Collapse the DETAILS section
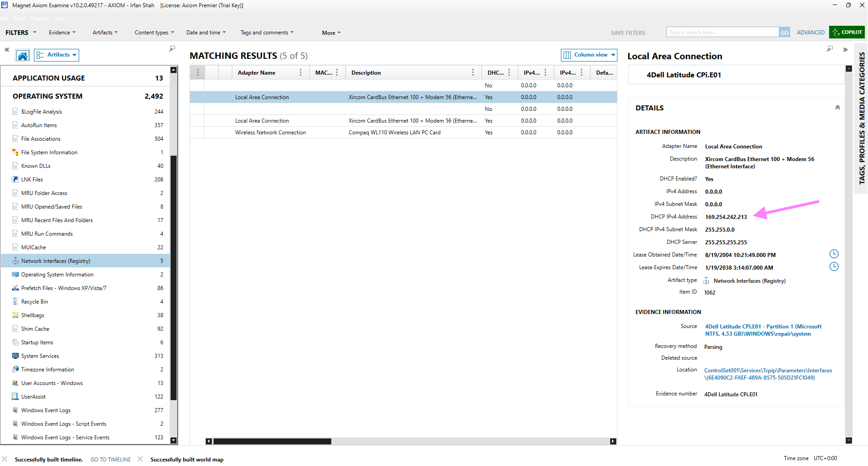The height and width of the screenshot is (466, 868). point(837,108)
